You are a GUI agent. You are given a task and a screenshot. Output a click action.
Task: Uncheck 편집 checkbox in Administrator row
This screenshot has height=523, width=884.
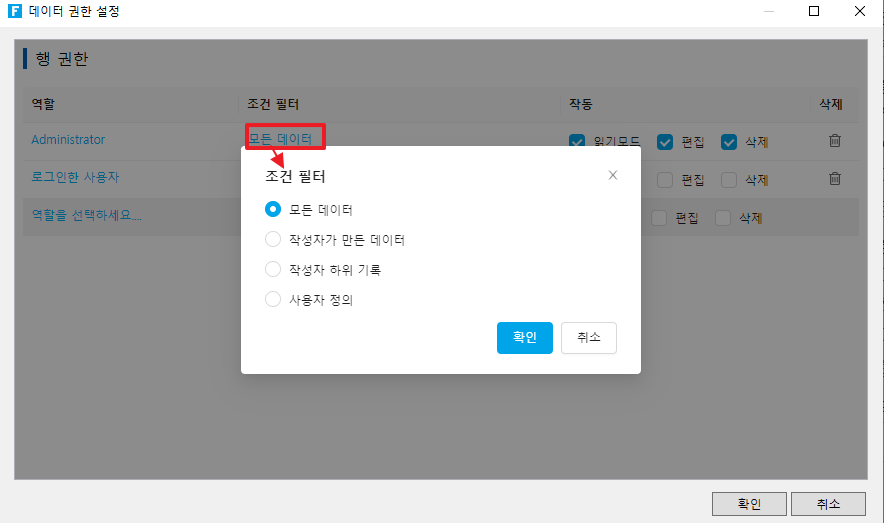pos(665,142)
